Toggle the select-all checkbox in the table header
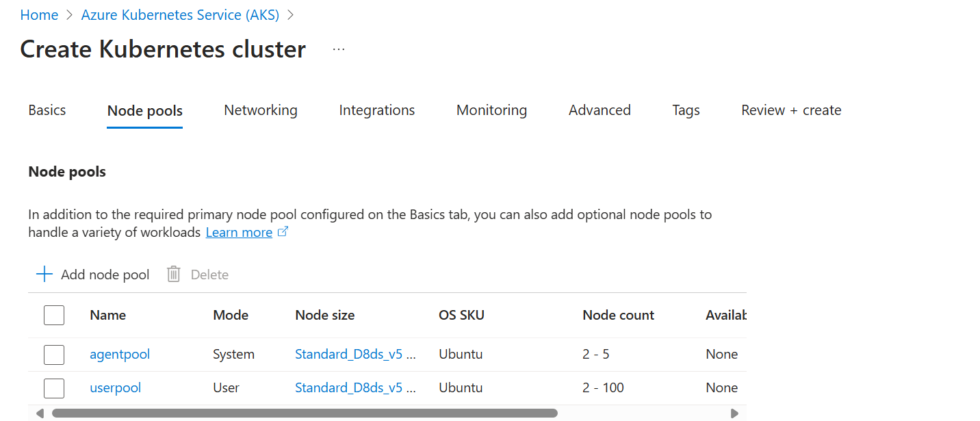 pos(54,315)
